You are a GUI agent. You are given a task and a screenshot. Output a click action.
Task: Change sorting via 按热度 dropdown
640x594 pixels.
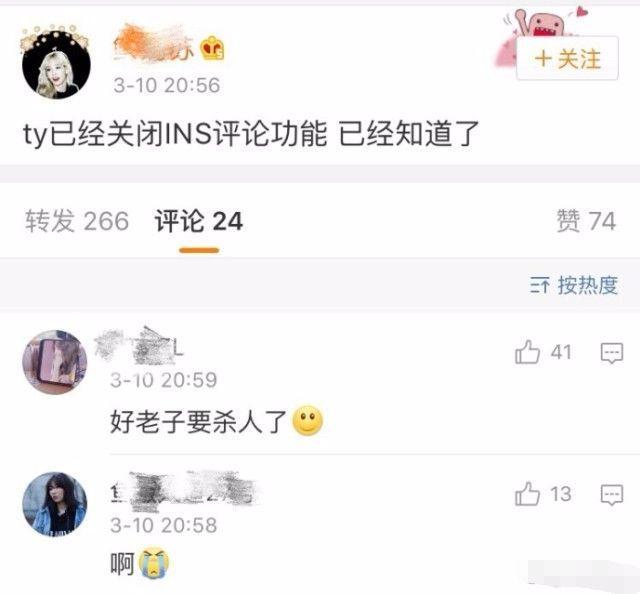[x=574, y=285]
